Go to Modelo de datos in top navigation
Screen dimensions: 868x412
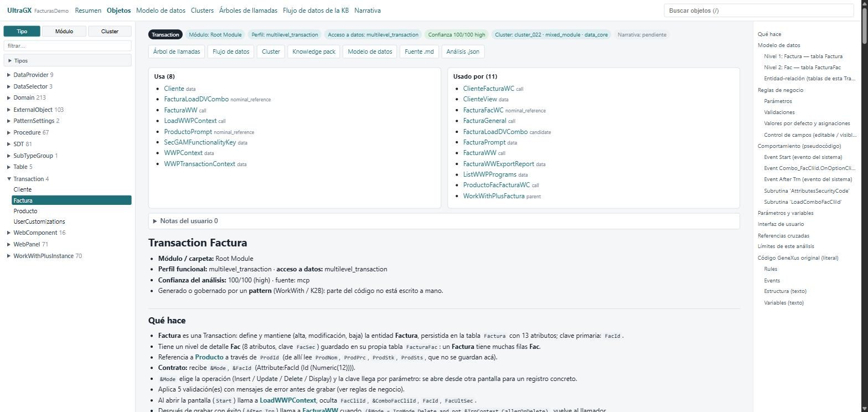coord(161,11)
